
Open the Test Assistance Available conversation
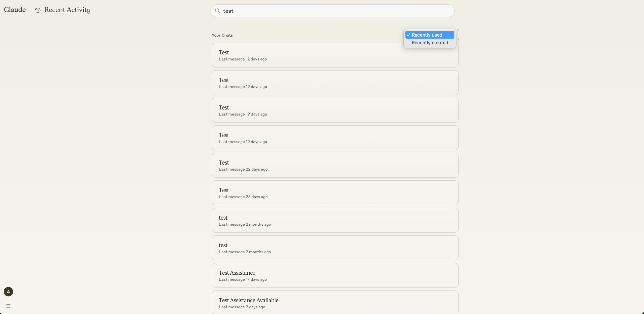point(335,303)
